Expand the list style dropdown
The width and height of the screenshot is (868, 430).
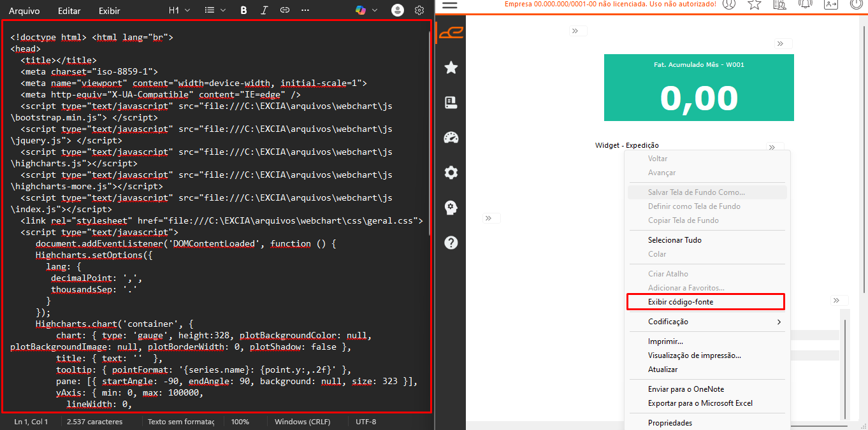215,10
